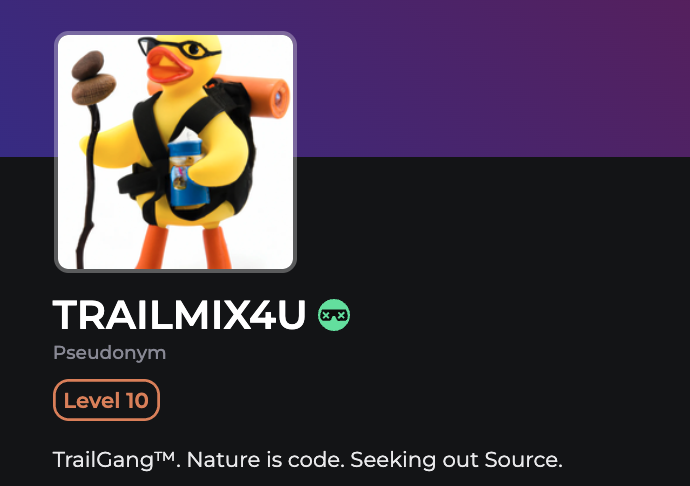Click the duck's orange beak

pyautogui.click(x=169, y=66)
